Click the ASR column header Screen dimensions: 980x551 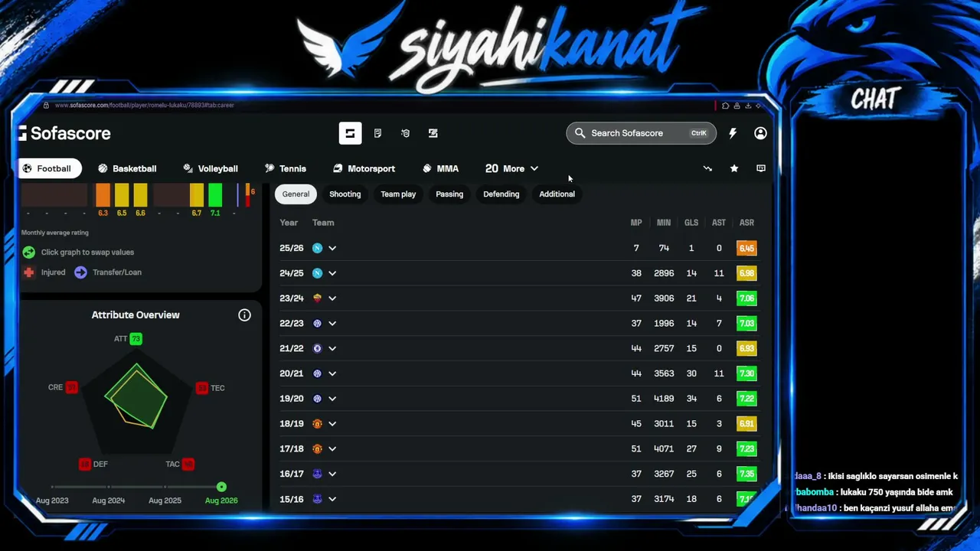pos(746,223)
